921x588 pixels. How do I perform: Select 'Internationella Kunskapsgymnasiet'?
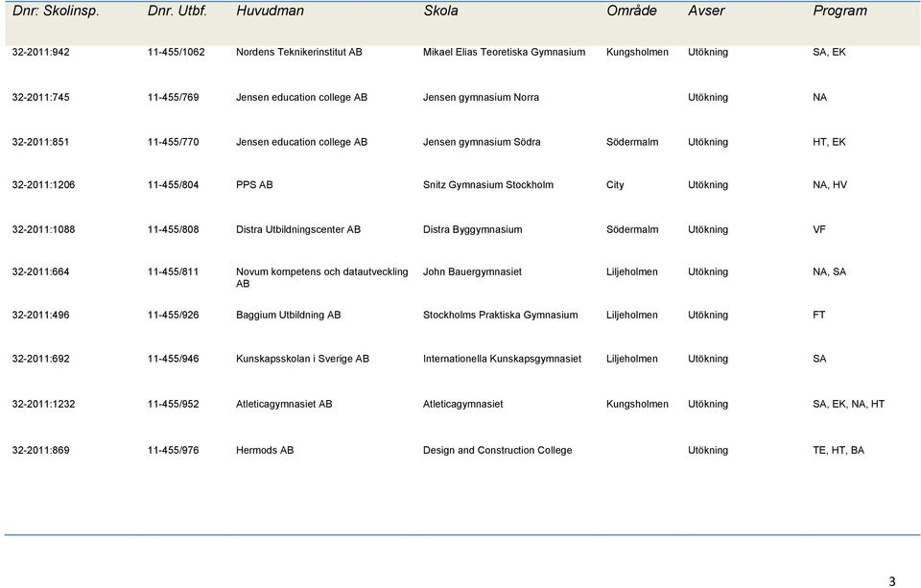[x=502, y=359]
